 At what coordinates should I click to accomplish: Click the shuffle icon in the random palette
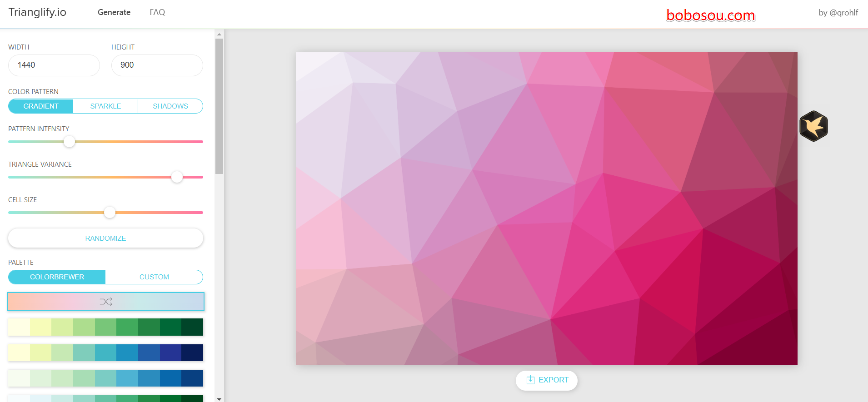pyautogui.click(x=106, y=302)
